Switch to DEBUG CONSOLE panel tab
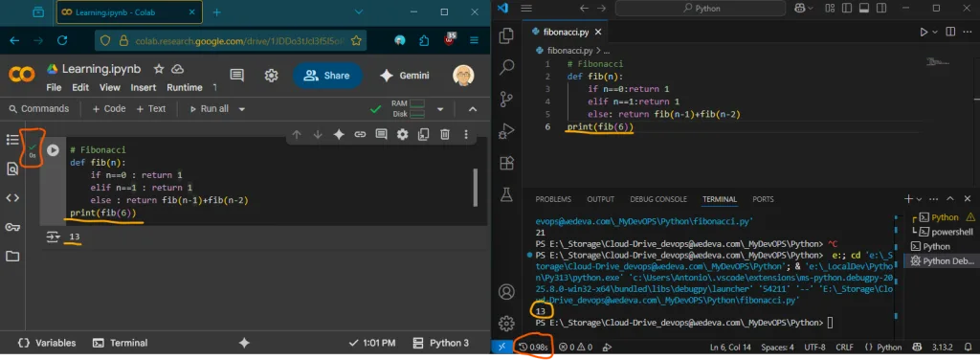 coord(658,199)
